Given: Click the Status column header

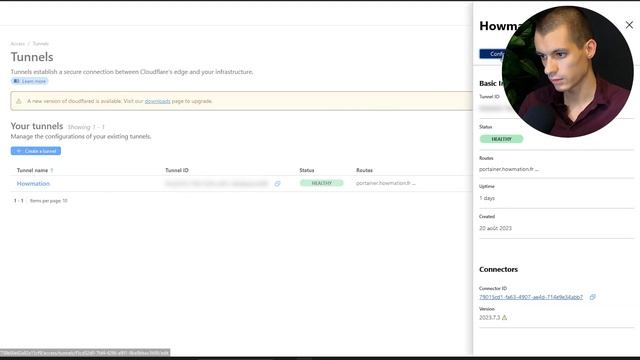Looking at the screenshot, I should coord(307,170).
